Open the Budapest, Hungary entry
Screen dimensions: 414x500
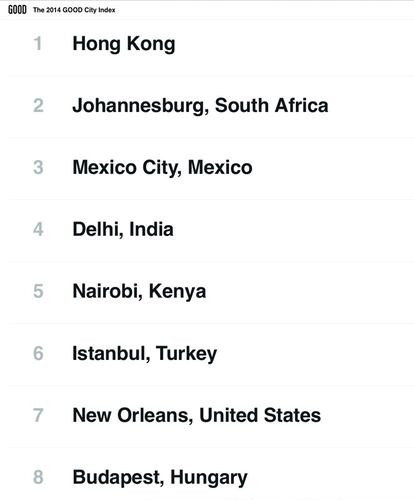click(x=160, y=477)
